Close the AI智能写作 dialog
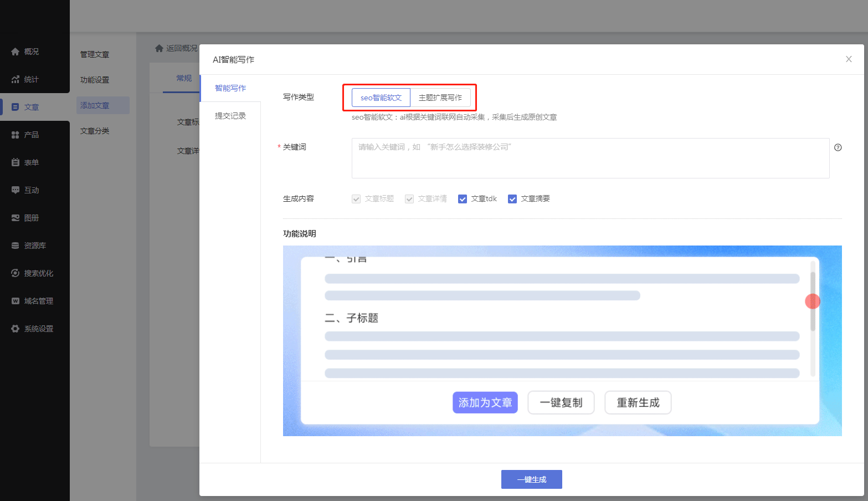 [848, 59]
